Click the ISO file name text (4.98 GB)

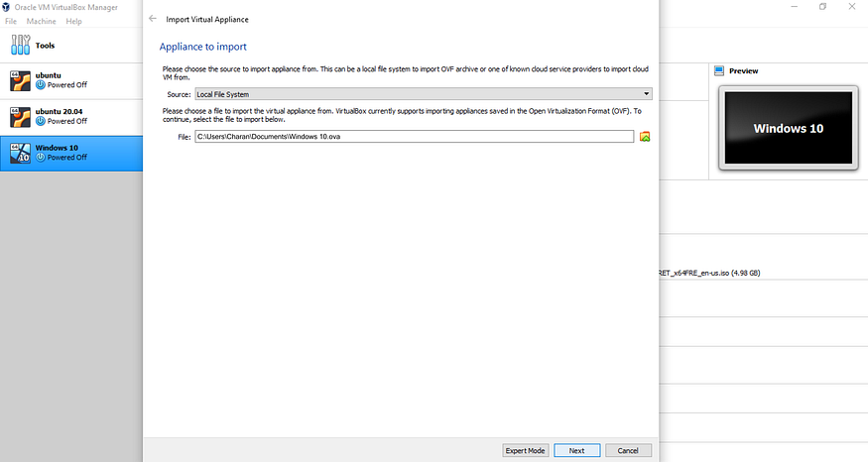[x=709, y=273]
